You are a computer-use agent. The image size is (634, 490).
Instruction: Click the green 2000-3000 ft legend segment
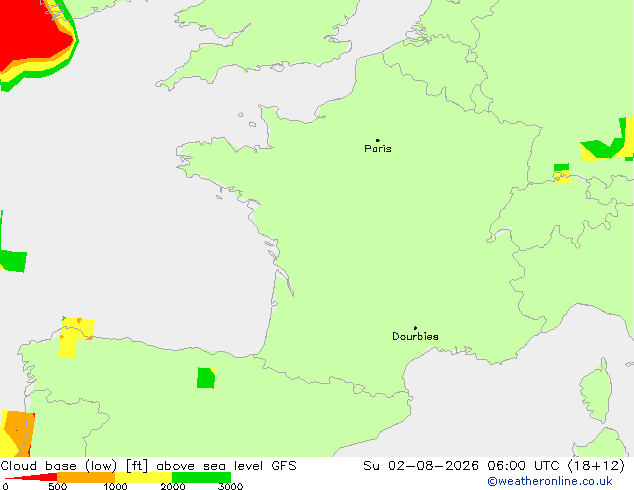201,477
